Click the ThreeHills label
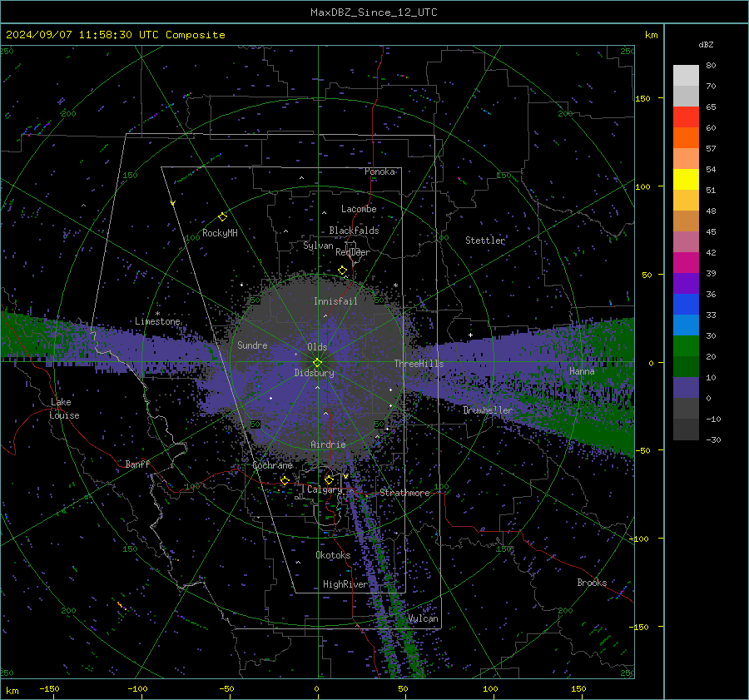Viewport: 749px width, 700px height. [419, 364]
